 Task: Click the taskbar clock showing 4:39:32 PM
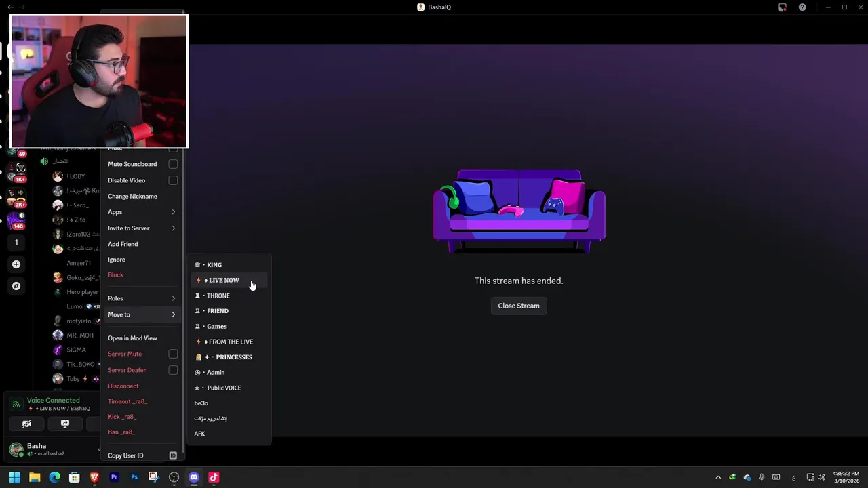(x=846, y=477)
